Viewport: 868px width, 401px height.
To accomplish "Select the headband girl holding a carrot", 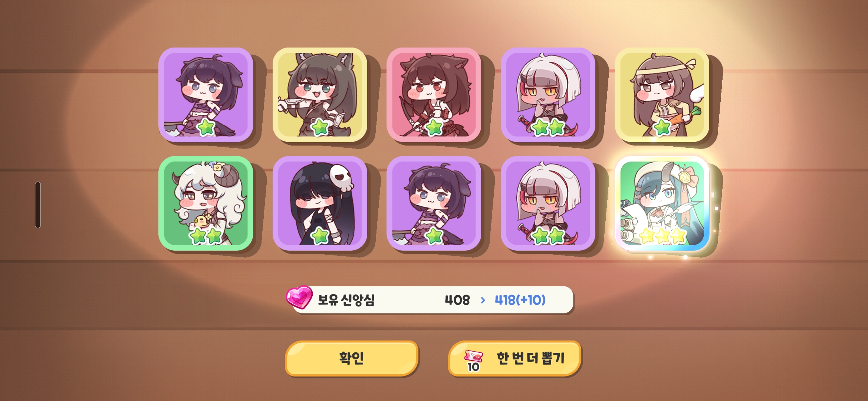I will click(662, 95).
